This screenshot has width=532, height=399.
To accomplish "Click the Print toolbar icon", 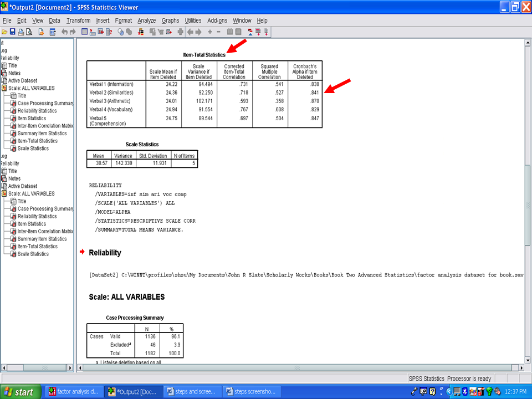I will (x=21, y=32).
